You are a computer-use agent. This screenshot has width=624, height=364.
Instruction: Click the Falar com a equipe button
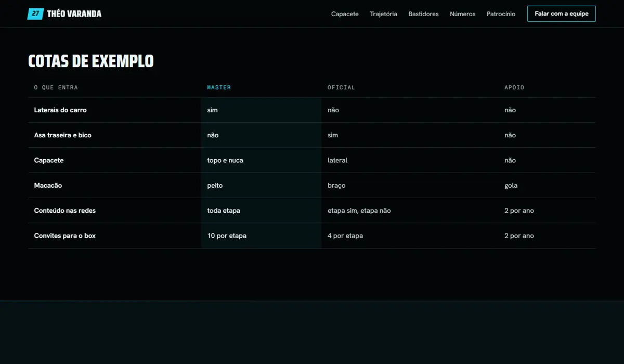coord(562,14)
